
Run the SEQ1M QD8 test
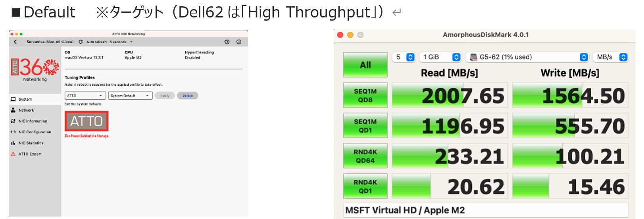365,95
